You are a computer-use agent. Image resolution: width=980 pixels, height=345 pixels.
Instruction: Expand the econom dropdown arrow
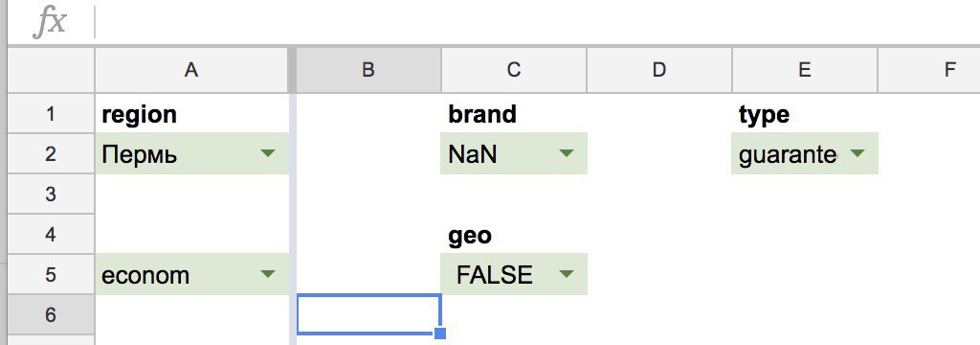click(x=268, y=274)
